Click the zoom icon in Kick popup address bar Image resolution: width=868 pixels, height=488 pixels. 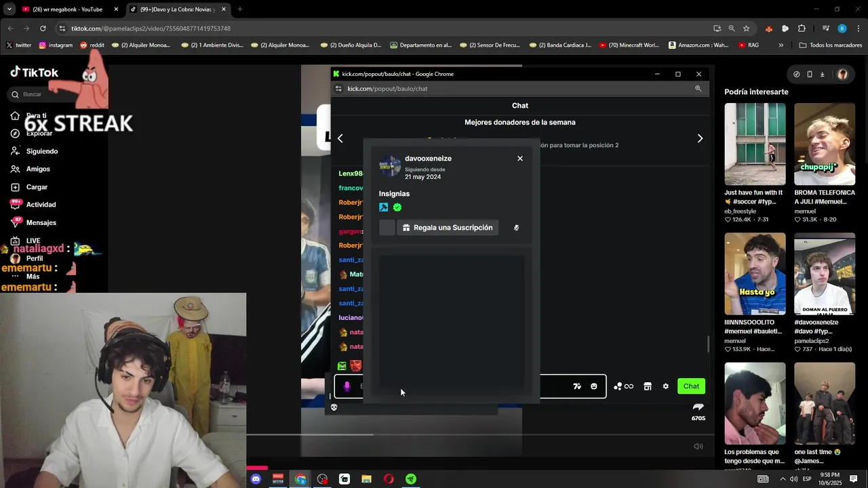[698, 89]
